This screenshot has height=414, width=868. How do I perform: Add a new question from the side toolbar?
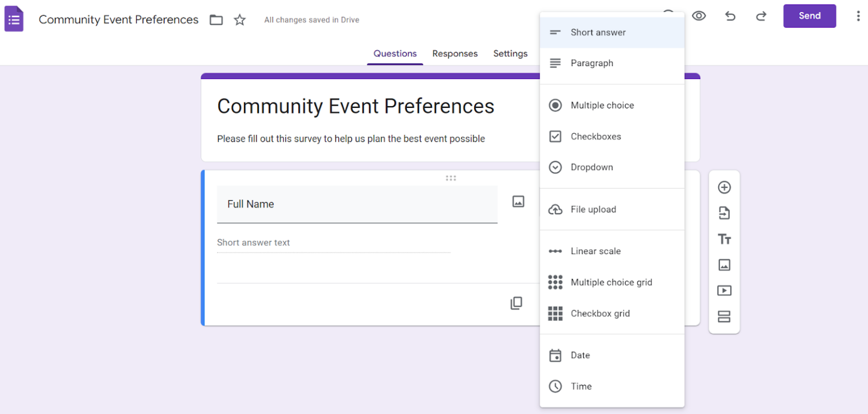724,187
